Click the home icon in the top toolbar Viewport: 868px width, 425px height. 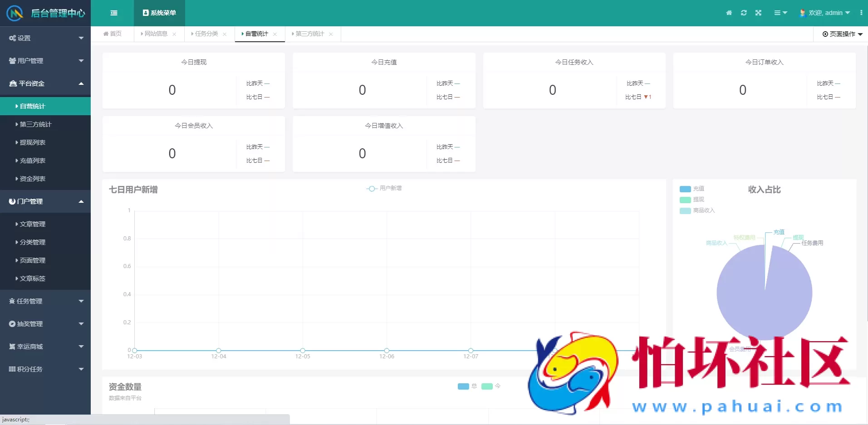point(729,13)
